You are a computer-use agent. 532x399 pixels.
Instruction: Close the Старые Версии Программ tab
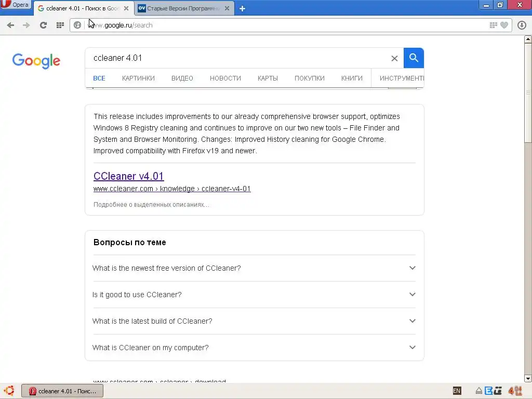228,8
